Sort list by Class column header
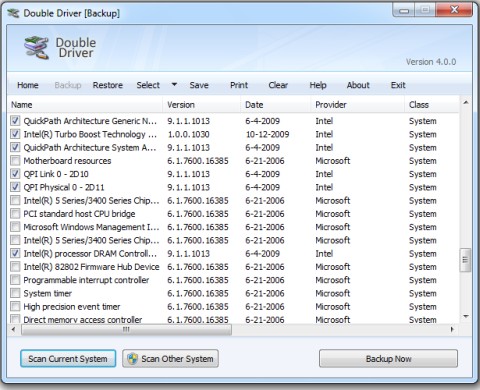Screen dimensions: 480x390 point(432,105)
